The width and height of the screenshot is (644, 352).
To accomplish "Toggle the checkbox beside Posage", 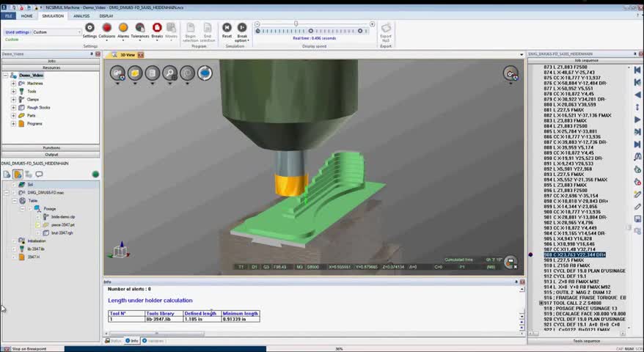I will (30, 209).
